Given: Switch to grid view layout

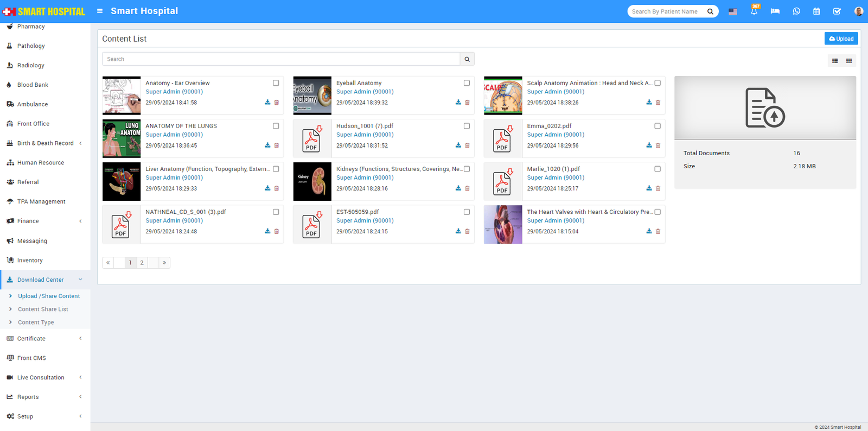Looking at the screenshot, I should coord(849,61).
